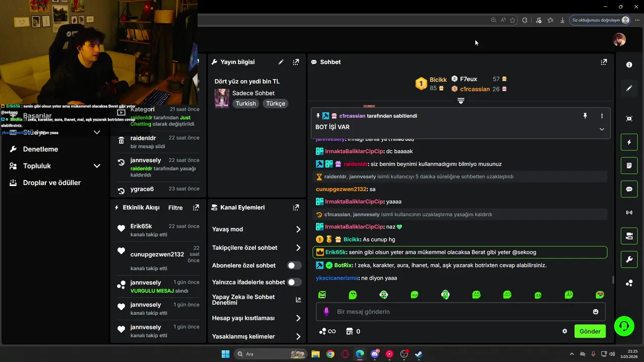Click the purple microphone icon in the message box
The image size is (644, 362).
point(326,312)
